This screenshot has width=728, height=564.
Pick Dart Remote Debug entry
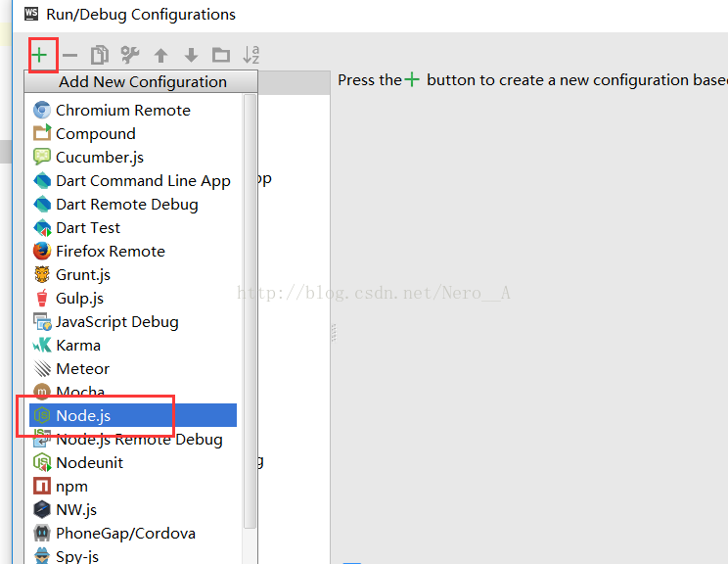pyautogui.click(x=135, y=204)
